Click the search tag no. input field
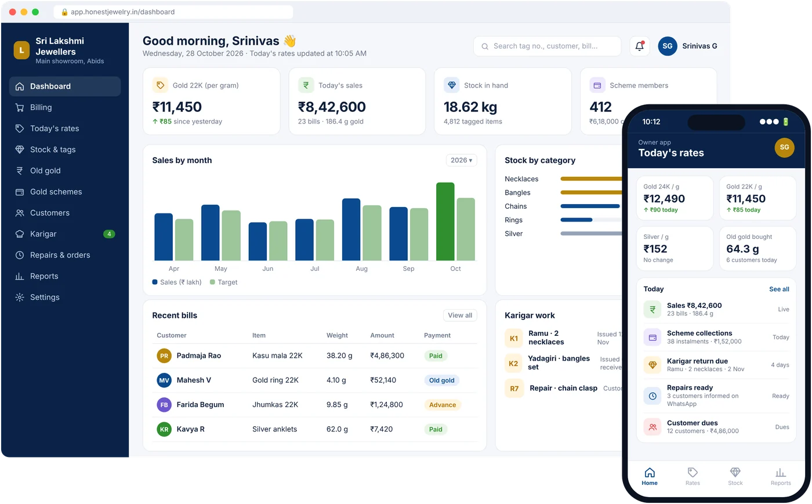 point(547,46)
